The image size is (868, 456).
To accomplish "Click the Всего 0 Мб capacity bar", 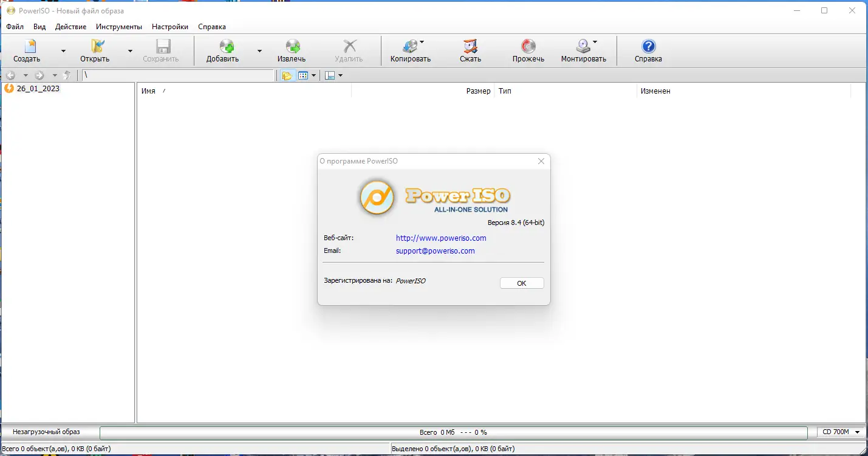I will [x=454, y=432].
